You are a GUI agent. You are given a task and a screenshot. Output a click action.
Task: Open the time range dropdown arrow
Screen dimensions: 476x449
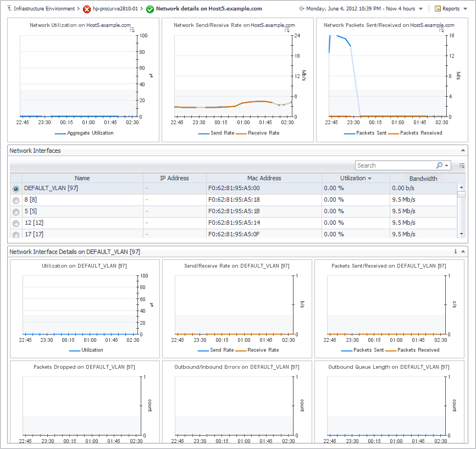420,9
